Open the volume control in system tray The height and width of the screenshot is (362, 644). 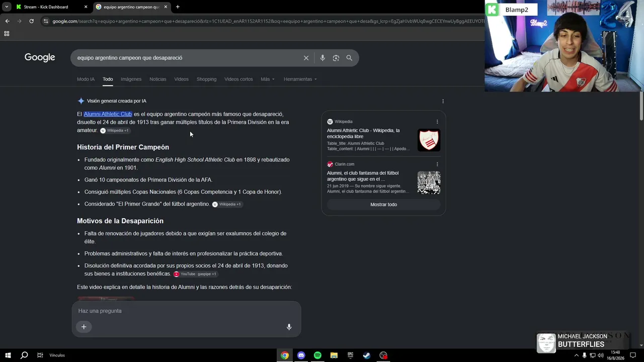[600, 355]
